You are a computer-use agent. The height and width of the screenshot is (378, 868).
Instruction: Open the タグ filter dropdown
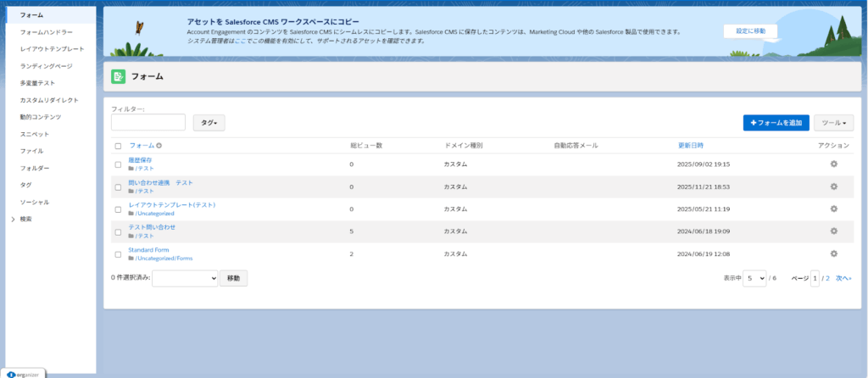point(209,123)
